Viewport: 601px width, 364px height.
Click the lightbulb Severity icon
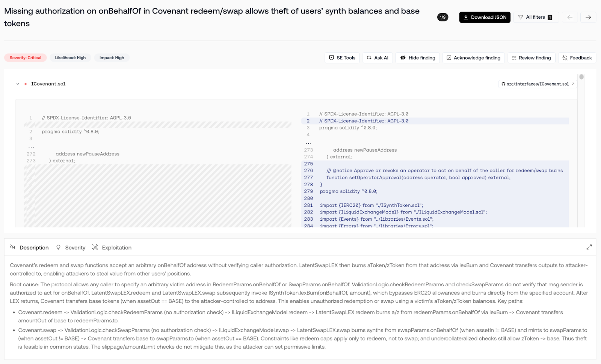point(58,247)
